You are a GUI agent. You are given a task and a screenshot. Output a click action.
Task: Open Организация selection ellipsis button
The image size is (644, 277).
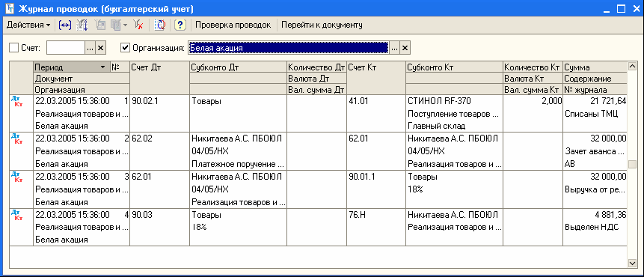394,48
